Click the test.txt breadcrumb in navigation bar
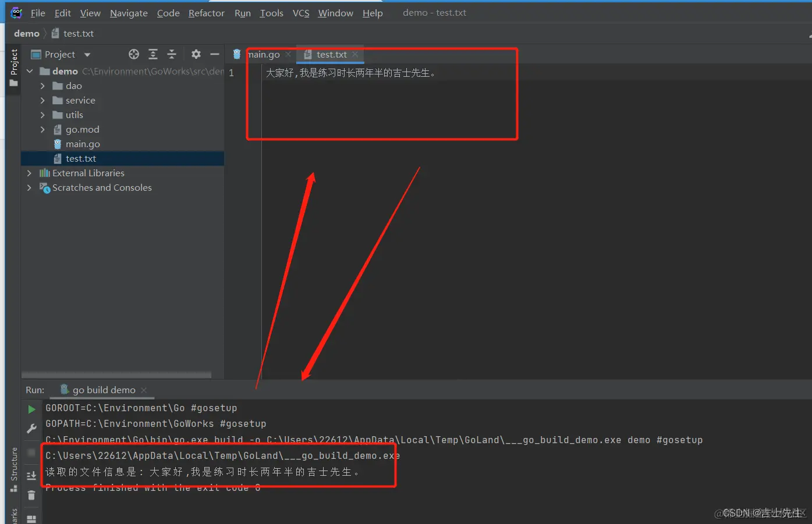Image resolution: width=812 pixels, height=524 pixels. pos(73,33)
